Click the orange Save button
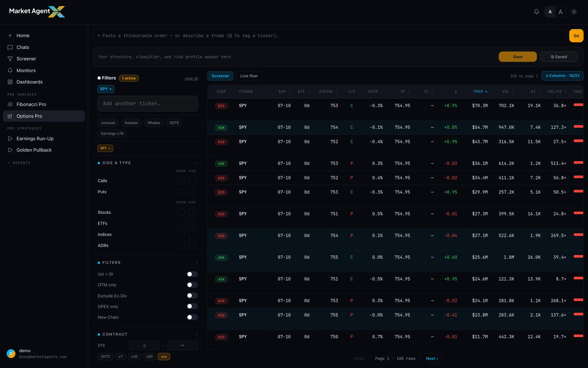This screenshot has height=368, width=588. click(517, 57)
